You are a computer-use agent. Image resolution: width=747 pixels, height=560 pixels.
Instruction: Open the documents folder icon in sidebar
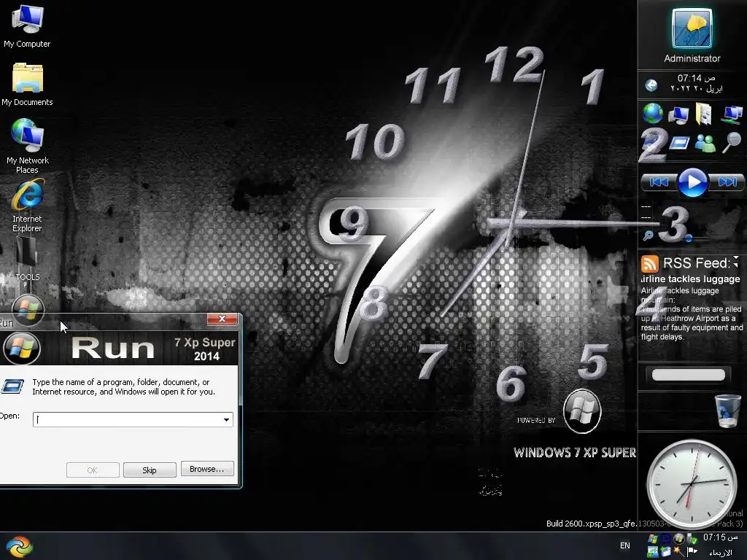click(704, 114)
